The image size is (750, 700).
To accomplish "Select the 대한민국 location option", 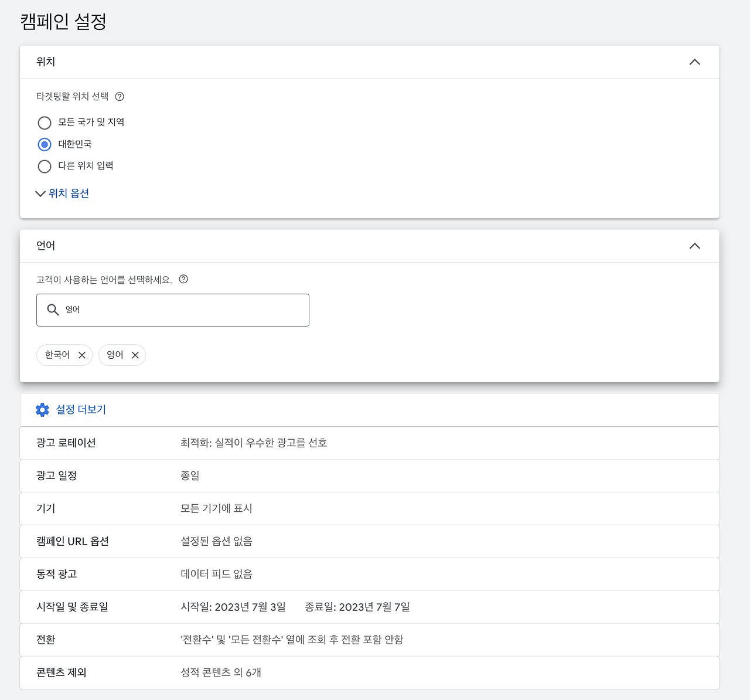I will (x=44, y=144).
